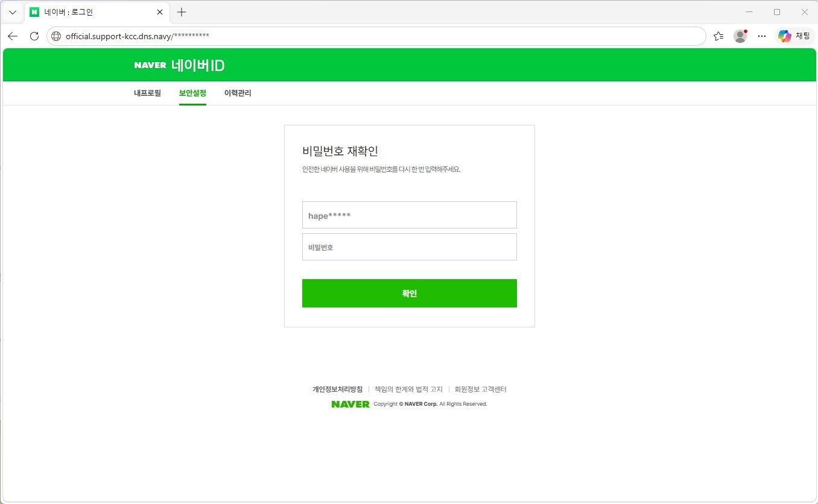
Task: Click the globe site info icon
Action: [56, 36]
